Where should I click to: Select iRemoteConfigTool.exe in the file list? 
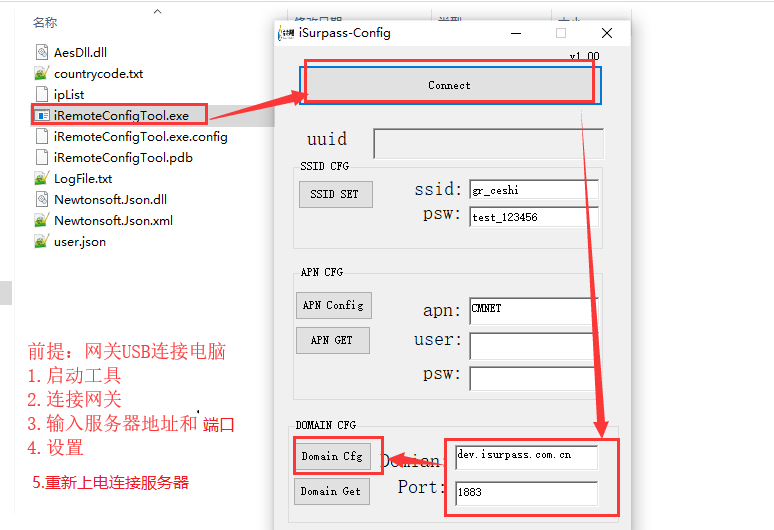tap(121, 115)
